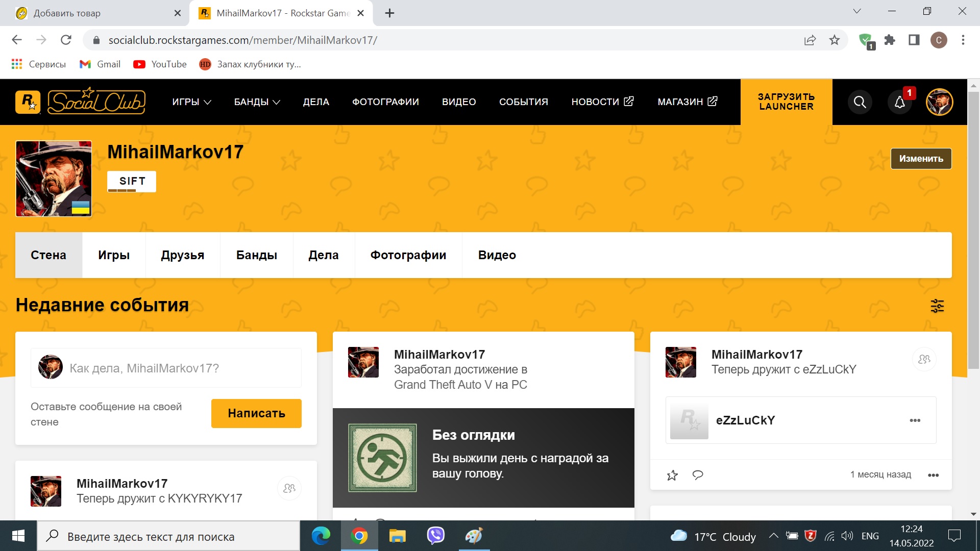The image size is (980, 551).
Task: Click the Windows taskbar search box
Action: [x=168, y=536]
